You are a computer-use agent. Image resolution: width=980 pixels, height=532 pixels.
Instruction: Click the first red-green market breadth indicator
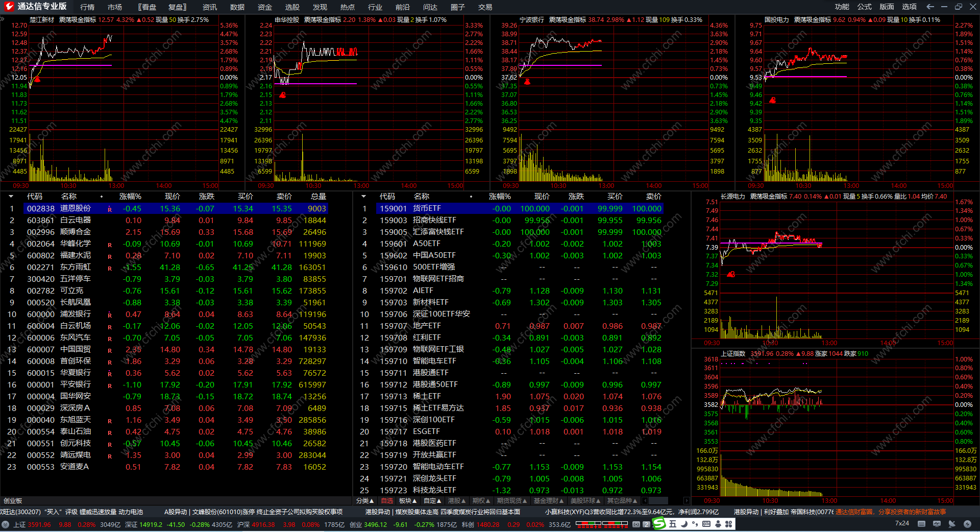[589, 524]
